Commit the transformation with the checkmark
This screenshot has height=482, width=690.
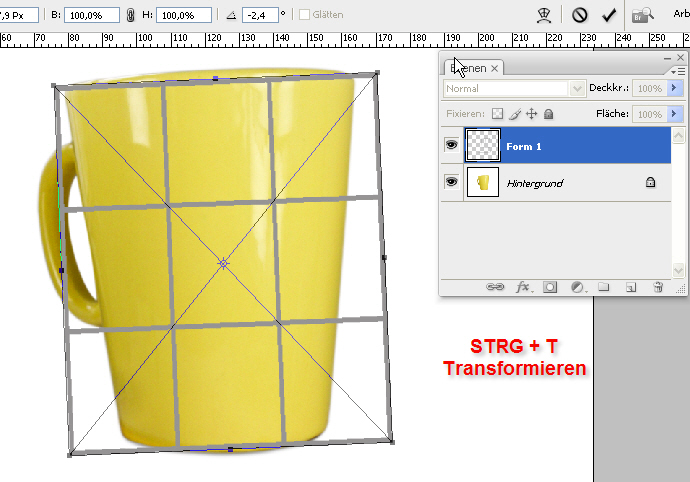608,15
